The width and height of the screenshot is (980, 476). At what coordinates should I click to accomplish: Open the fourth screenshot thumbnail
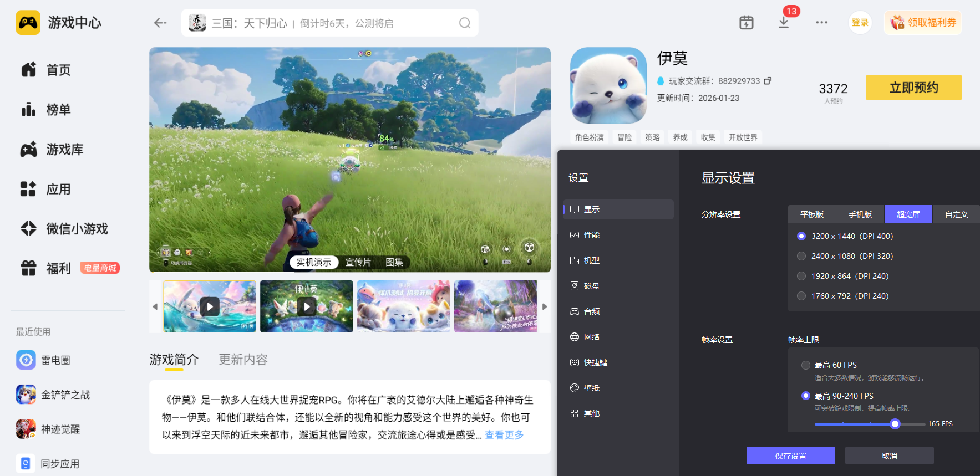click(x=496, y=306)
